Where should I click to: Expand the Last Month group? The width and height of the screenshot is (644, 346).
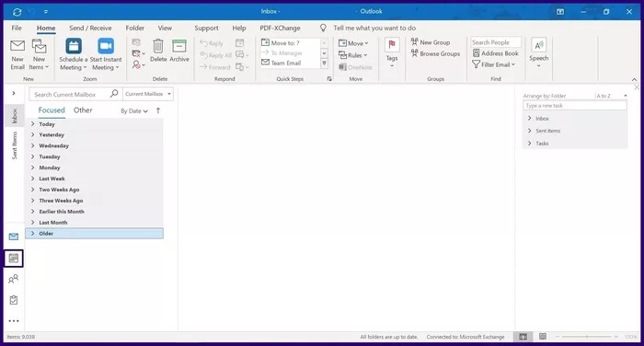click(32, 223)
